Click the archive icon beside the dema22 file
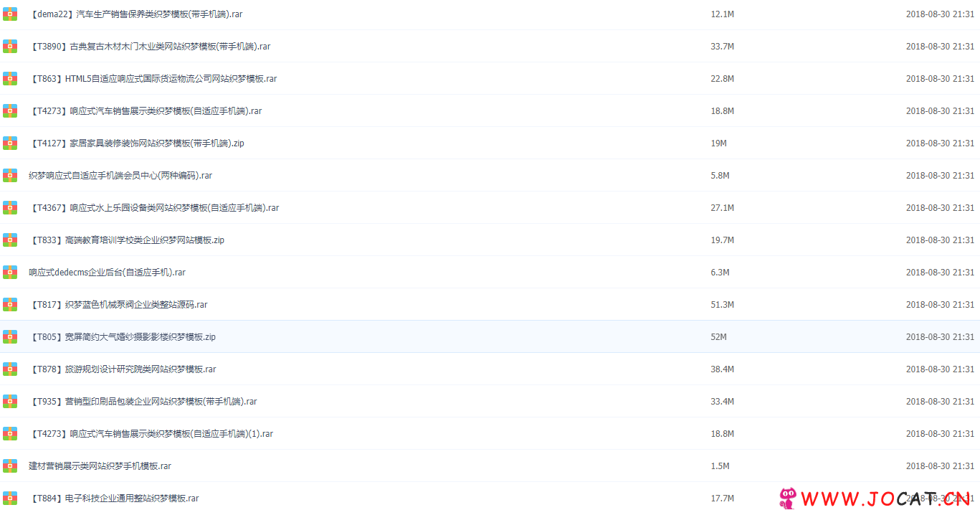The width and height of the screenshot is (980, 510). [10, 14]
